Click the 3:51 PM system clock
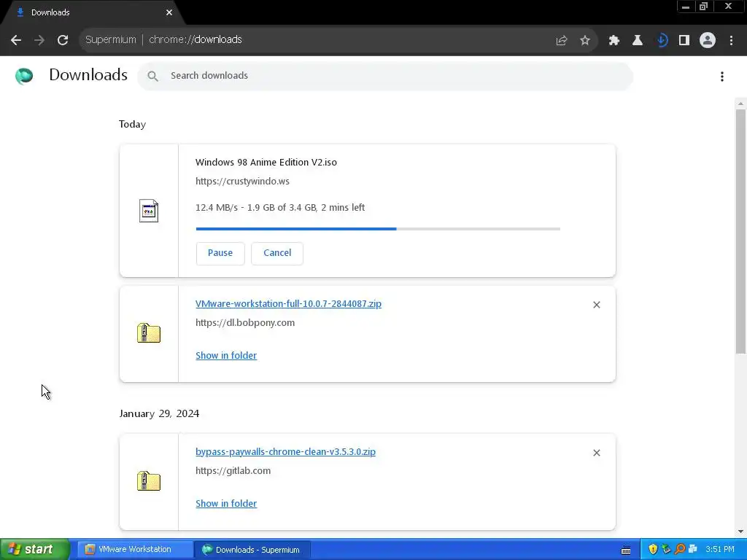This screenshot has width=747, height=560. [720, 550]
